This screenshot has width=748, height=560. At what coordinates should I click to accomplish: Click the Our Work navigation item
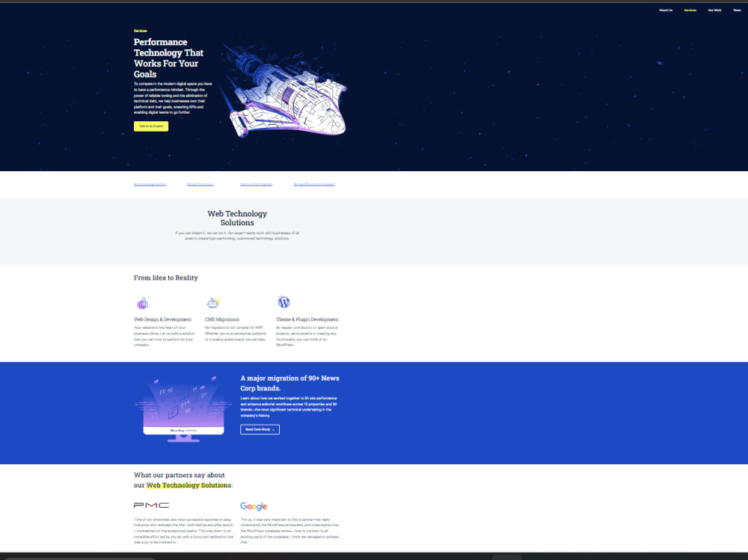714,10
